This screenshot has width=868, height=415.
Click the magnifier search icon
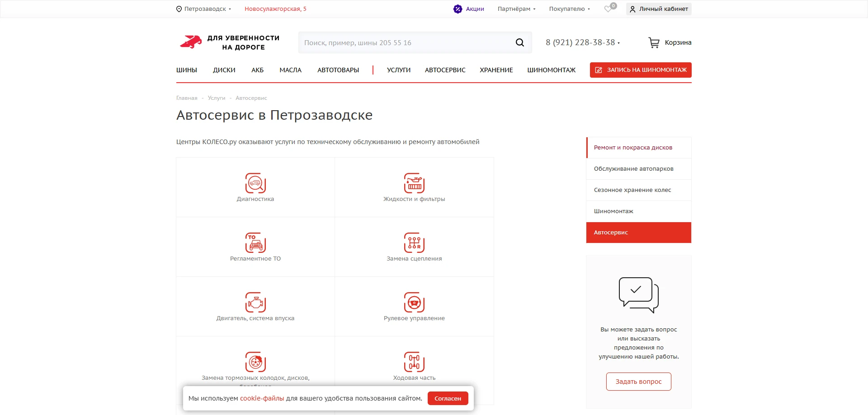coord(520,42)
